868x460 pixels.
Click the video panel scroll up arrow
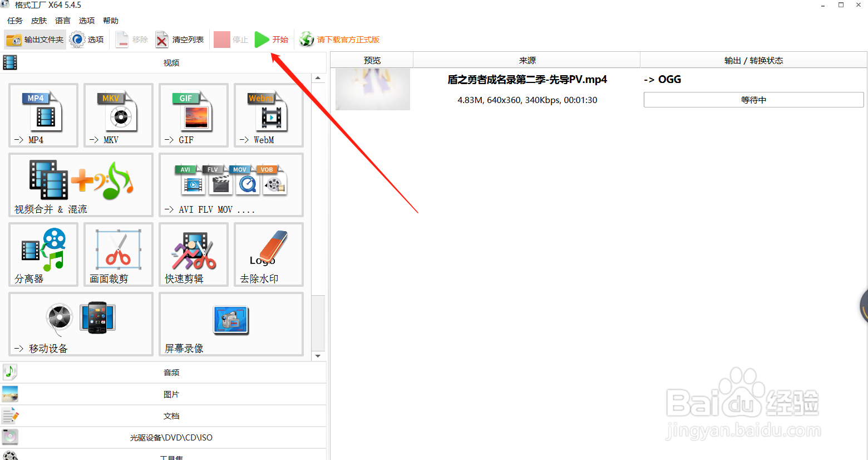coord(318,78)
